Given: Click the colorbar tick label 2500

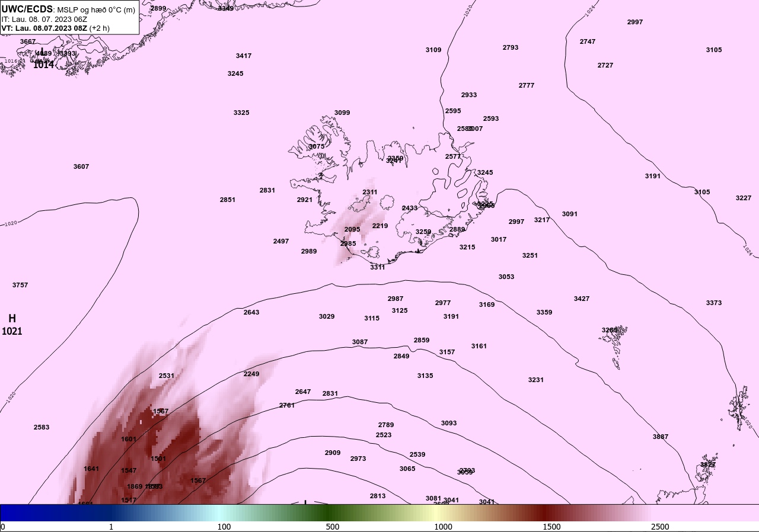Looking at the screenshot, I should point(660,527).
